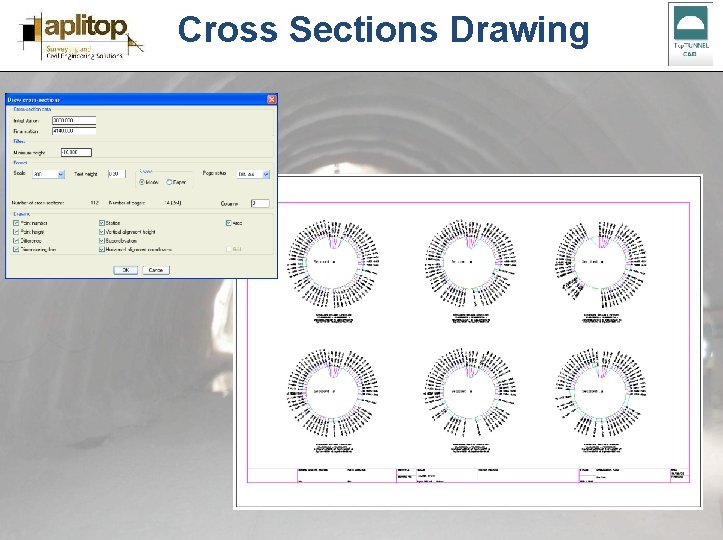The image size is (723, 540).
Task: Close the Draw cross-sections dialog
Action: click(x=272, y=99)
